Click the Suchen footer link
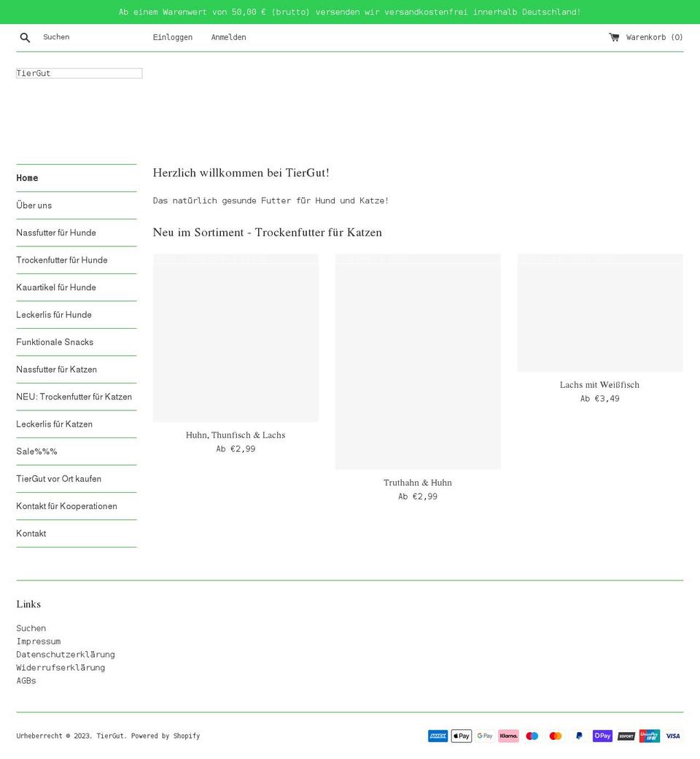This screenshot has height=759, width=700. (x=31, y=628)
